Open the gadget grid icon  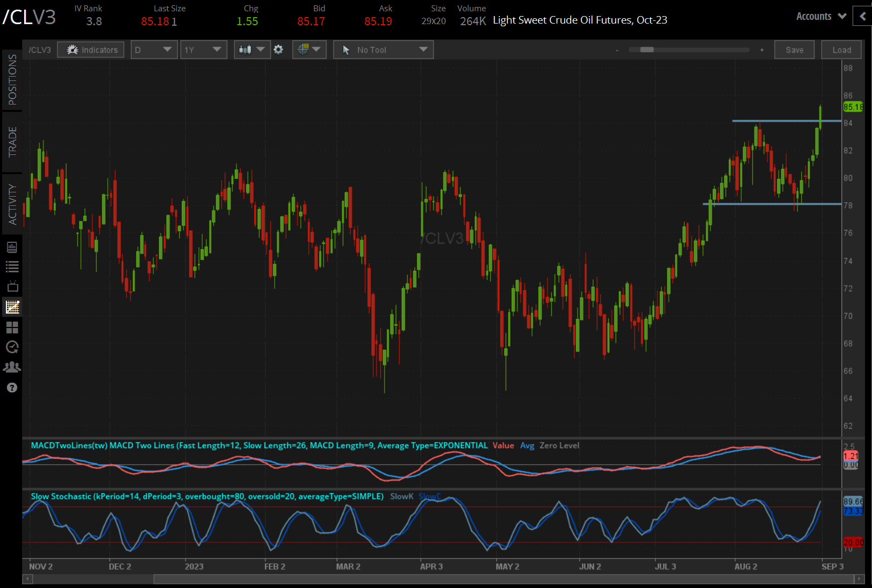12,328
